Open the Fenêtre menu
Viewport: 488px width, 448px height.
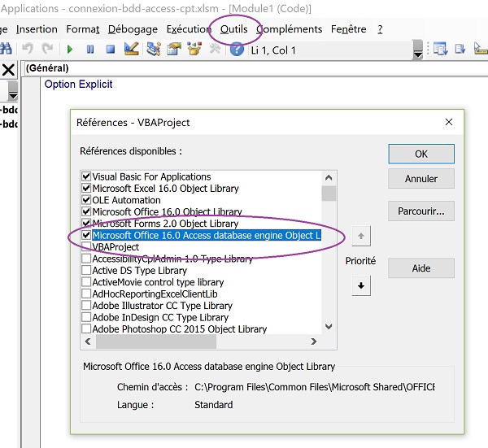[349, 29]
